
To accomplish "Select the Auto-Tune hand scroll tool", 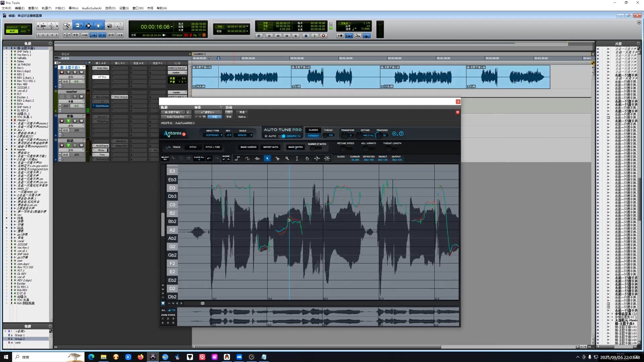I will tap(307, 159).
